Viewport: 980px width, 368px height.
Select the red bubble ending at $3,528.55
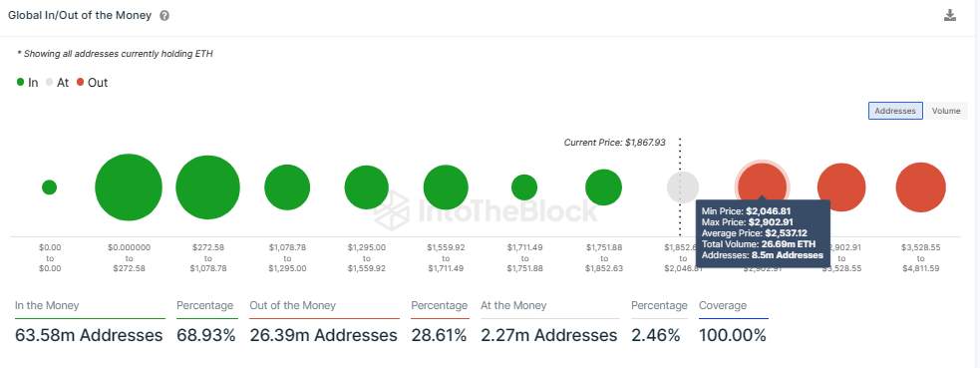[841, 187]
